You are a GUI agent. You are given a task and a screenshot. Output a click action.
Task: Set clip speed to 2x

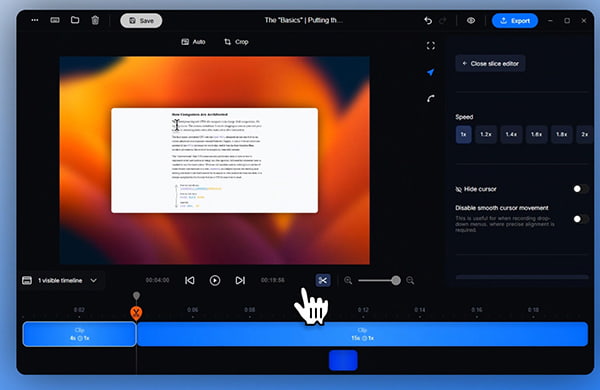(584, 134)
